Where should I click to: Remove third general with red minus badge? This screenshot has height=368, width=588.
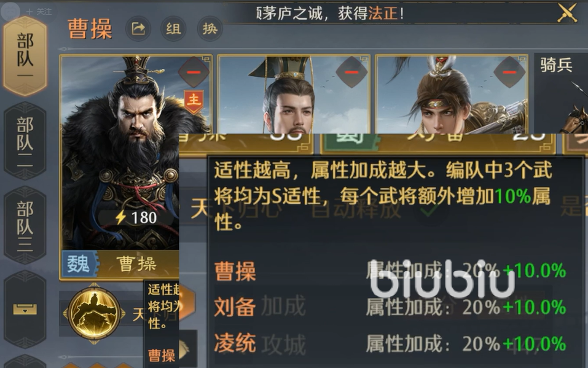pyautogui.click(x=509, y=72)
